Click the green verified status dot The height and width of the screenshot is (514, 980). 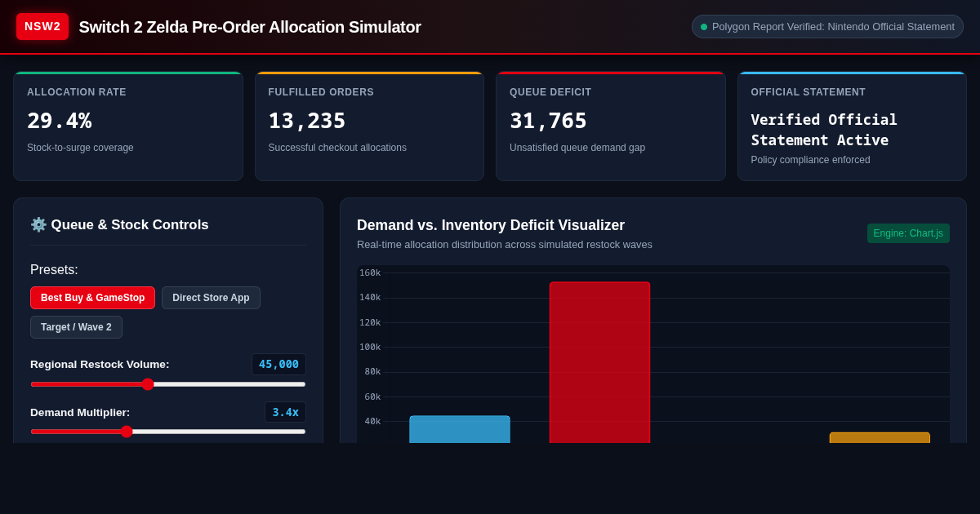pyautogui.click(x=704, y=27)
